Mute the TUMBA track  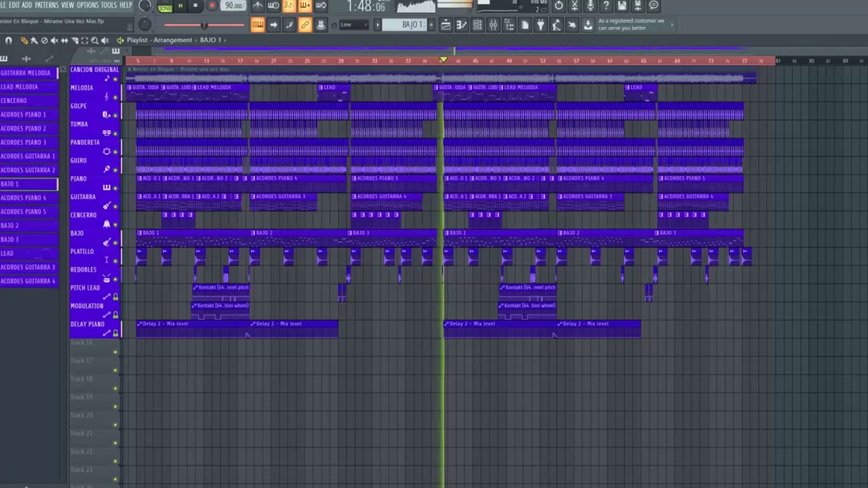click(115, 134)
